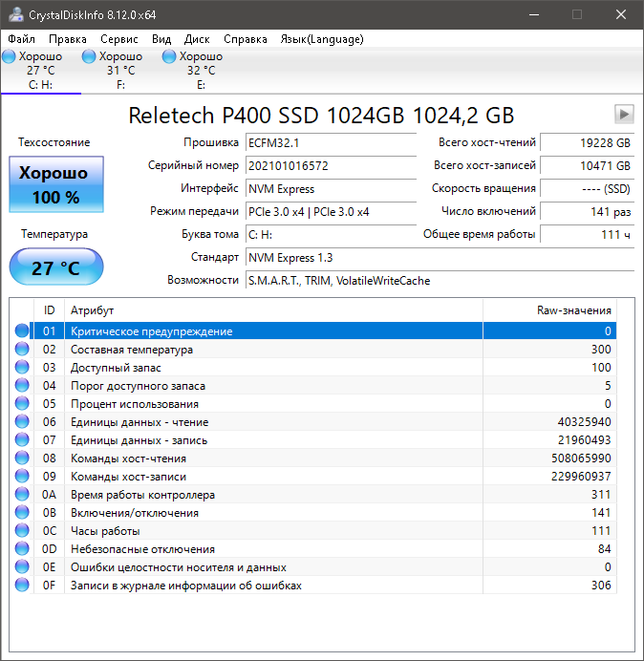This screenshot has height=661, width=644.
Task: Click status orb for attribute 0D
Action: [x=22, y=549]
